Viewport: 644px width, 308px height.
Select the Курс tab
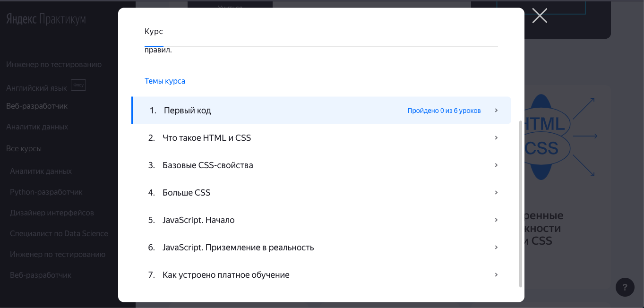[x=154, y=32]
